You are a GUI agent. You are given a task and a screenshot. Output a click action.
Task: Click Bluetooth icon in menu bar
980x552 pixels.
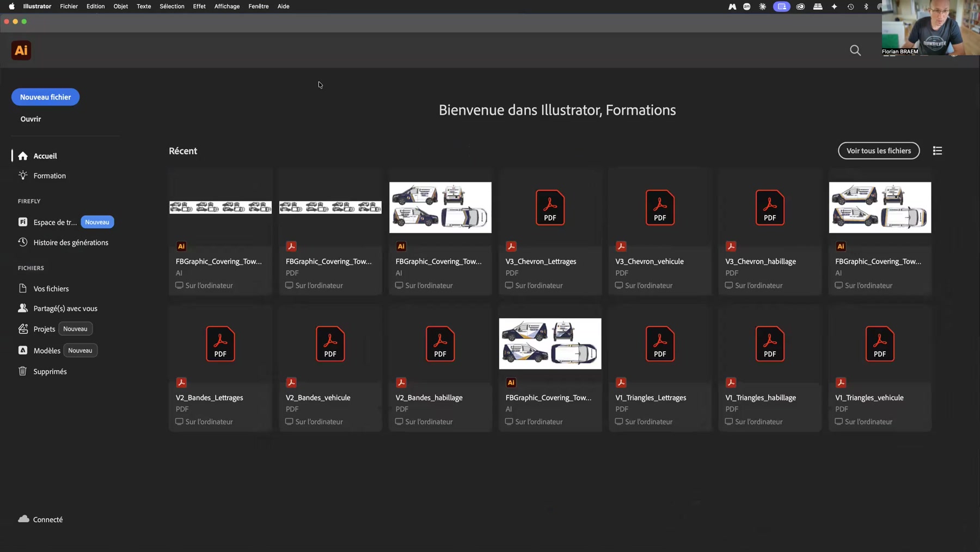(866, 7)
